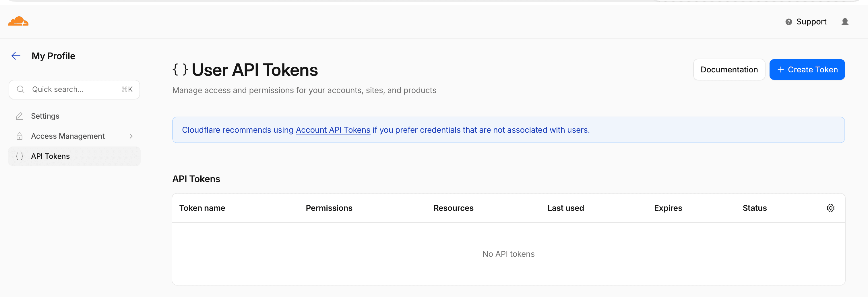The width and height of the screenshot is (868, 297).
Task: Open the user account profile icon
Action: coord(845,22)
